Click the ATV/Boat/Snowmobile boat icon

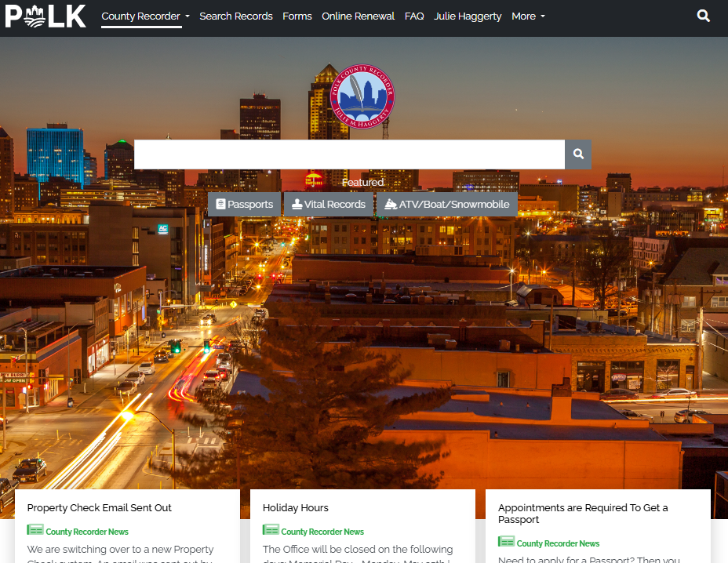tap(391, 205)
